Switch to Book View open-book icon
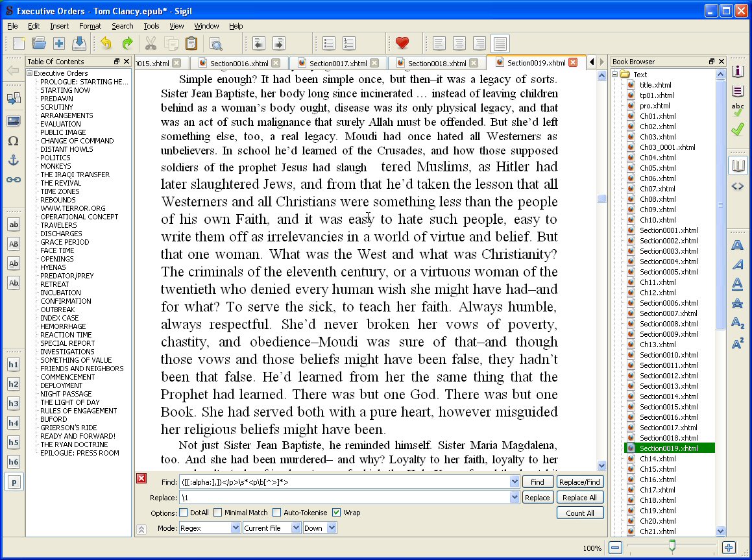This screenshot has height=560, width=752. tap(738, 166)
